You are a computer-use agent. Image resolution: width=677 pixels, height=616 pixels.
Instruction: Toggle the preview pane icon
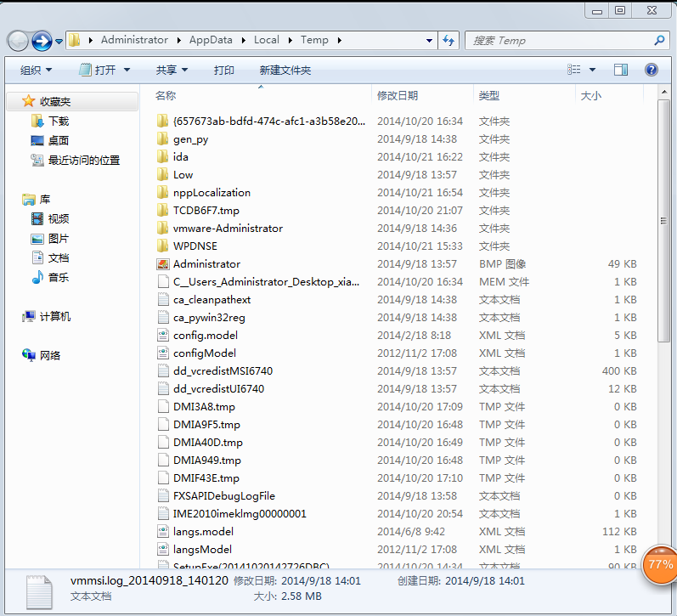(x=621, y=70)
